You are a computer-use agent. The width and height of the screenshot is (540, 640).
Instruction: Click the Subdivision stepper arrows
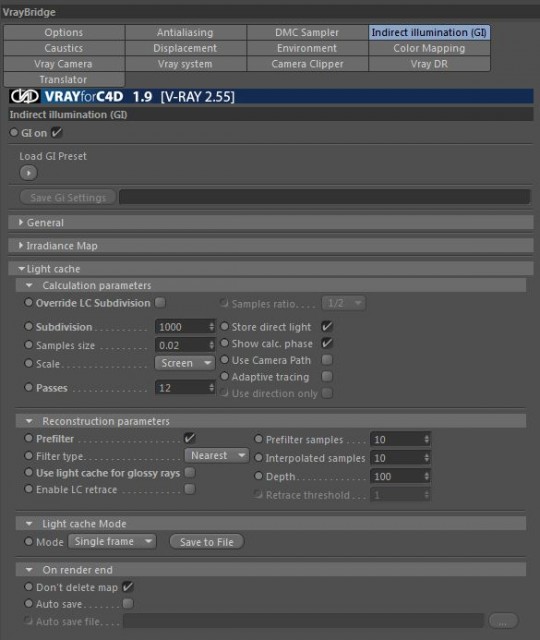[211, 327]
